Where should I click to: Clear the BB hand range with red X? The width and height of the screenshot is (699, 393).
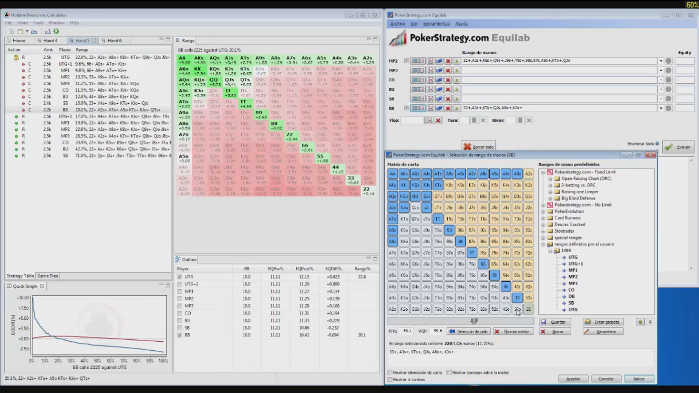coord(448,108)
